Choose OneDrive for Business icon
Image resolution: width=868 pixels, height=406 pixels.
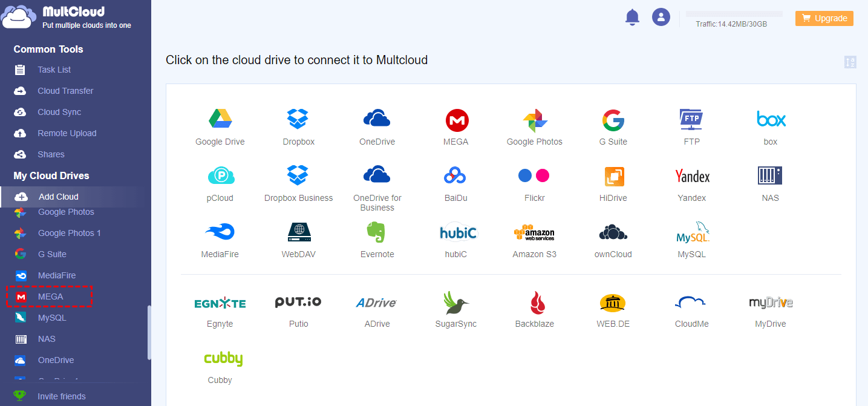pyautogui.click(x=377, y=175)
